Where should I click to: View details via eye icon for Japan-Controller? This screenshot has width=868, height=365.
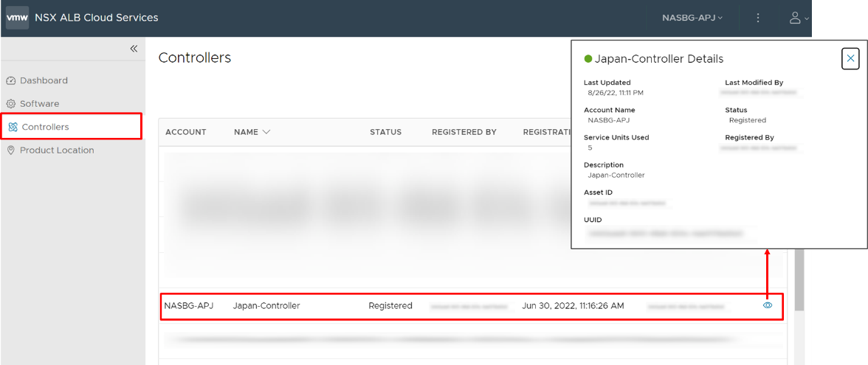tap(768, 305)
